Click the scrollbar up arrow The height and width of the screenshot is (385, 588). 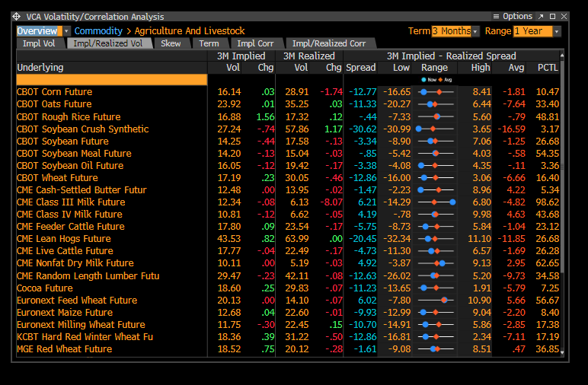(x=562, y=56)
